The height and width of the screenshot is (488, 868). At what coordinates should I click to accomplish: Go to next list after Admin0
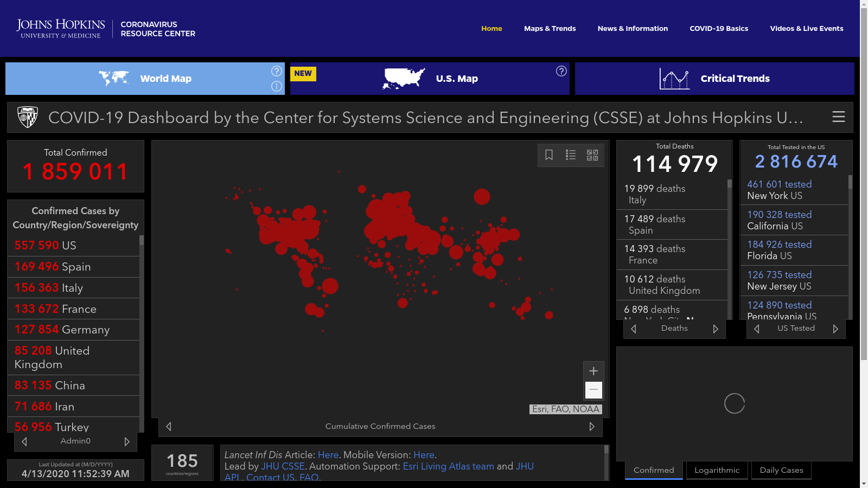point(127,442)
